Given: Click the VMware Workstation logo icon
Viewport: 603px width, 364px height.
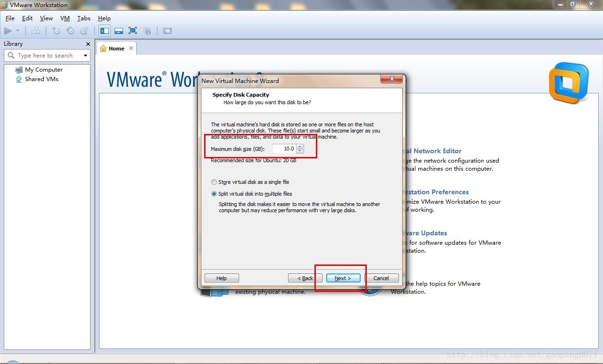Looking at the screenshot, I should [x=569, y=83].
